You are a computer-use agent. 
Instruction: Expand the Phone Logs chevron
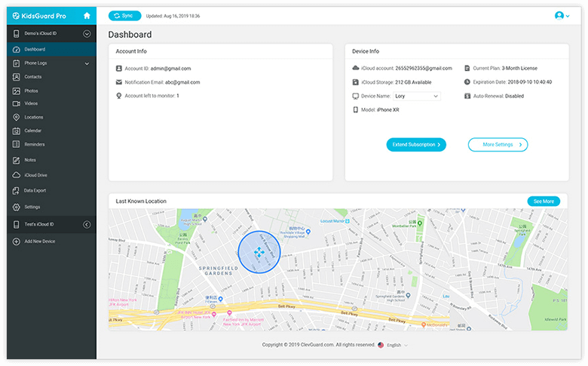(87, 63)
